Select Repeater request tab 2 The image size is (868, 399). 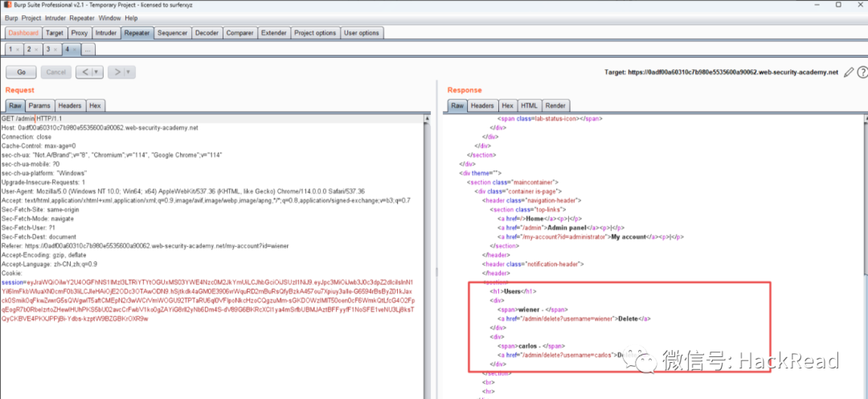(29, 49)
